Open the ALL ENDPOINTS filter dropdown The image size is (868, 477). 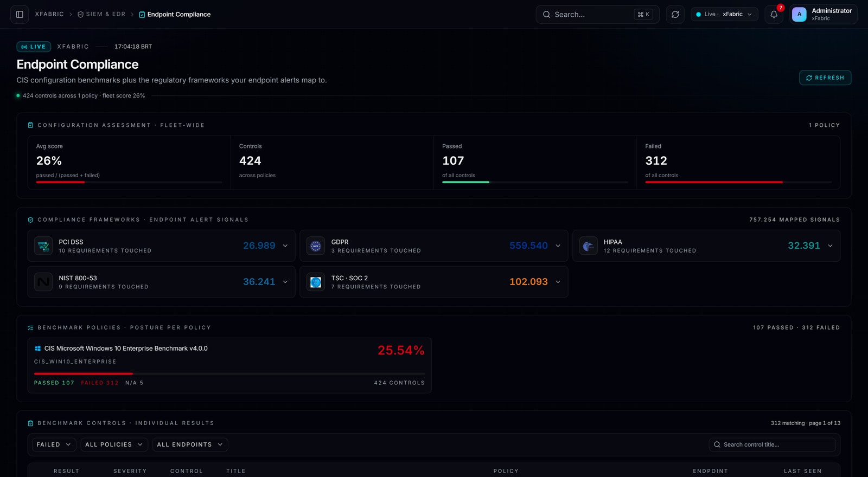[190, 445]
